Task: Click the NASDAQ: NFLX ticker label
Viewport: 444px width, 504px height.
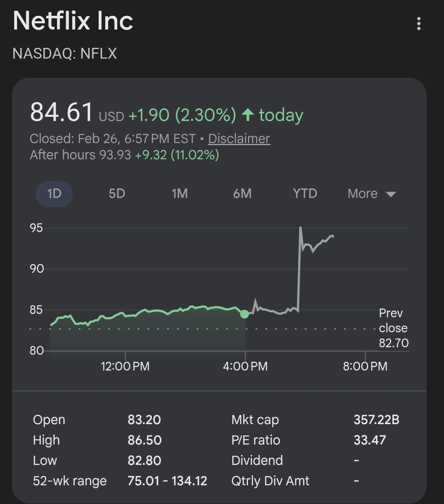Action: [x=65, y=54]
